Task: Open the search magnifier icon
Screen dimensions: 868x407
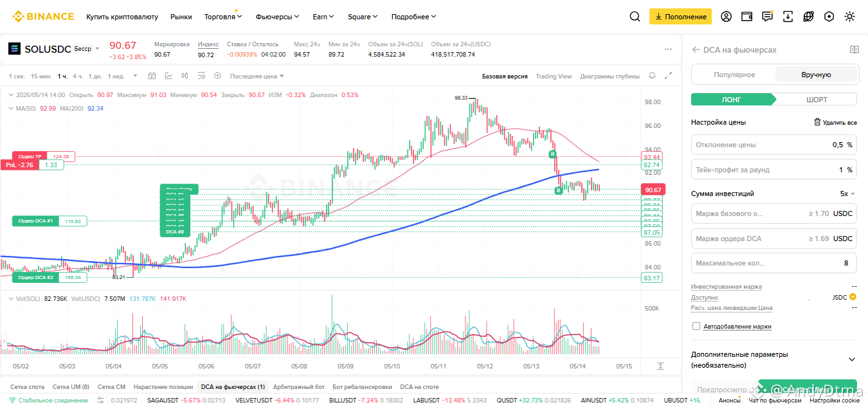Action: pyautogui.click(x=635, y=17)
